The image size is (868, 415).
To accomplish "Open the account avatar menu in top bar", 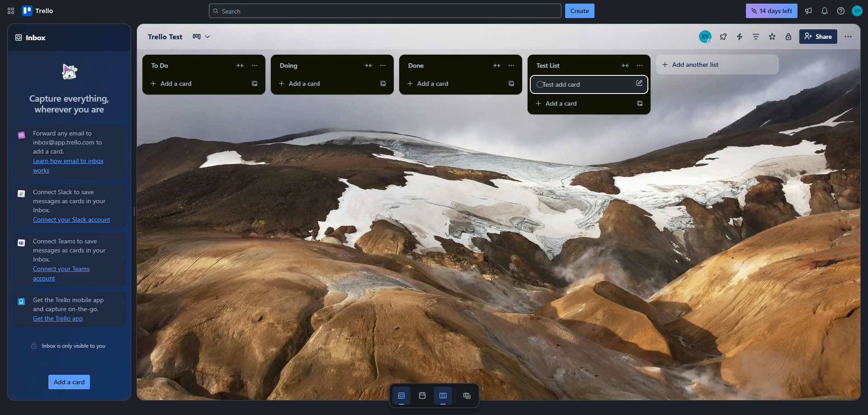I will [x=857, y=11].
